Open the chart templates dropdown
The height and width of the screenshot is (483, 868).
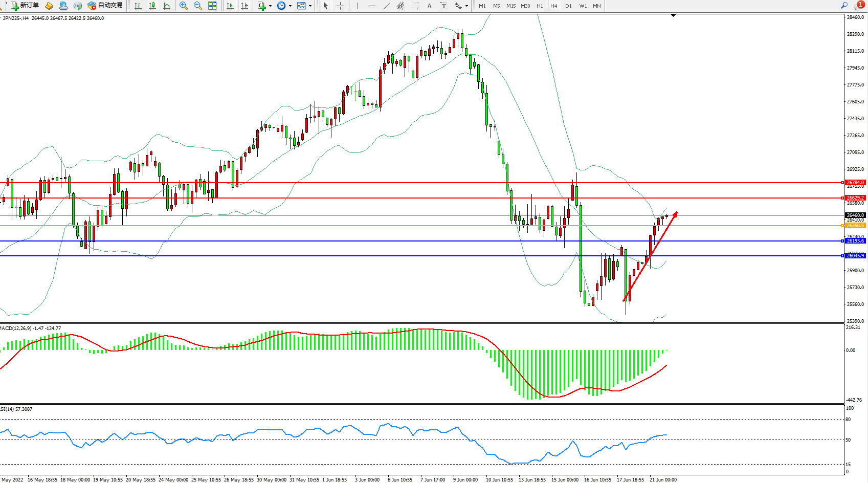click(310, 6)
